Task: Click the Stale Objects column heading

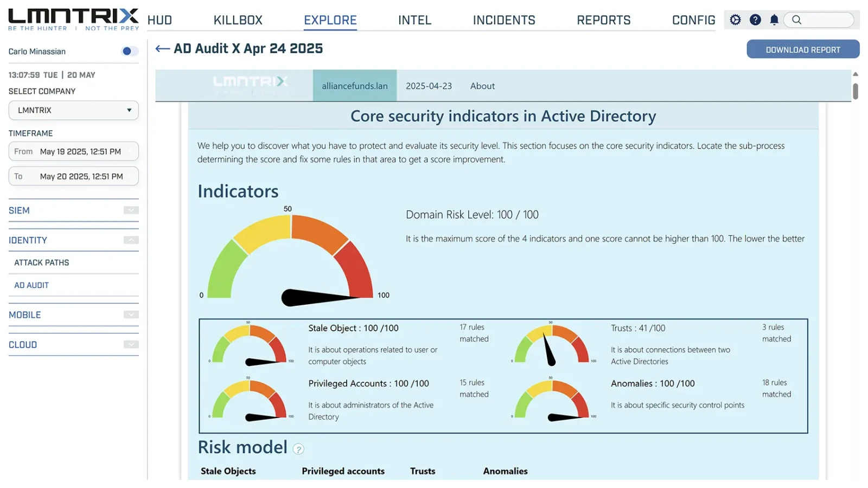Action: coord(228,471)
